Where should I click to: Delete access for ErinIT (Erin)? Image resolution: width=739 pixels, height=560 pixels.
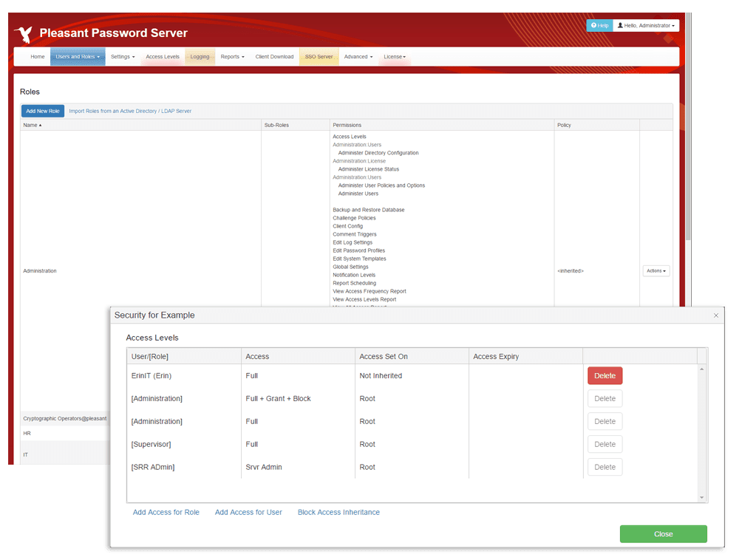pos(605,376)
